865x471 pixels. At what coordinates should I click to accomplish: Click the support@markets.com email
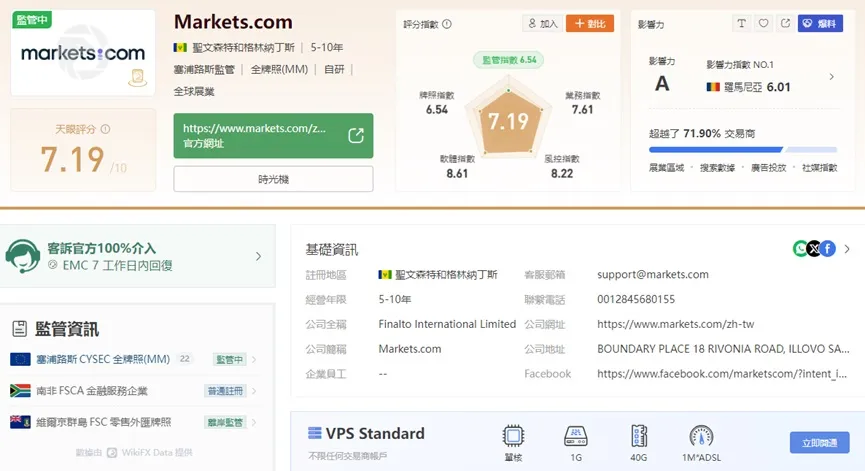point(653,275)
